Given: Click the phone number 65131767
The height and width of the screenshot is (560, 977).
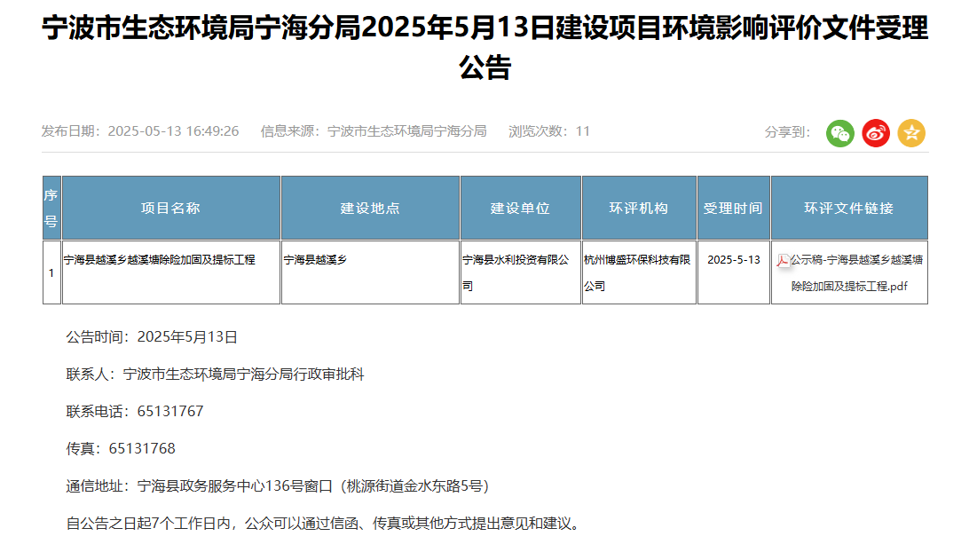Looking at the screenshot, I should (170, 412).
